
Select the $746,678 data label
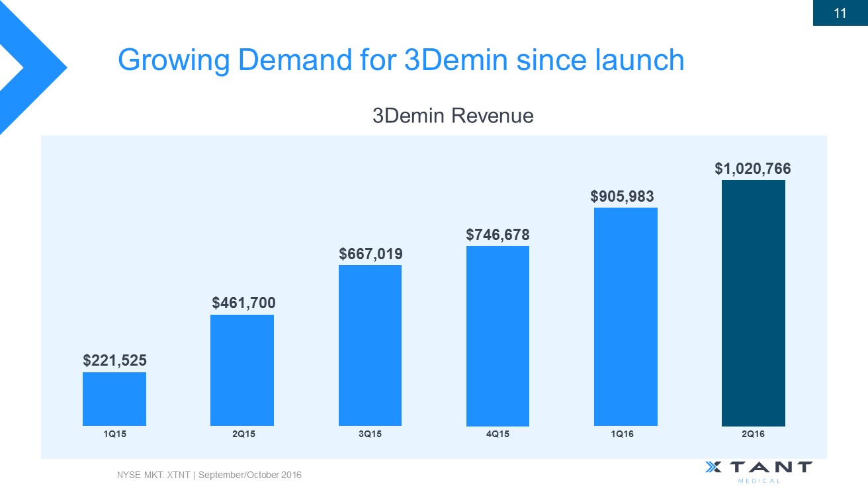point(498,235)
